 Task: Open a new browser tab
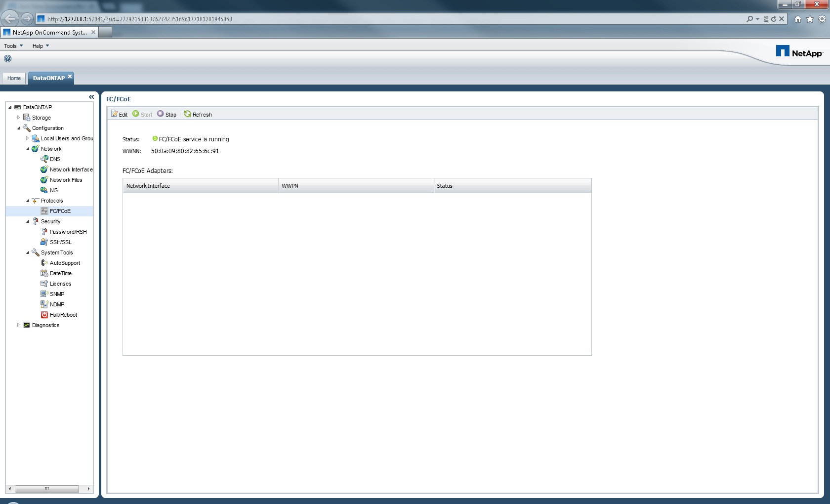tap(105, 32)
